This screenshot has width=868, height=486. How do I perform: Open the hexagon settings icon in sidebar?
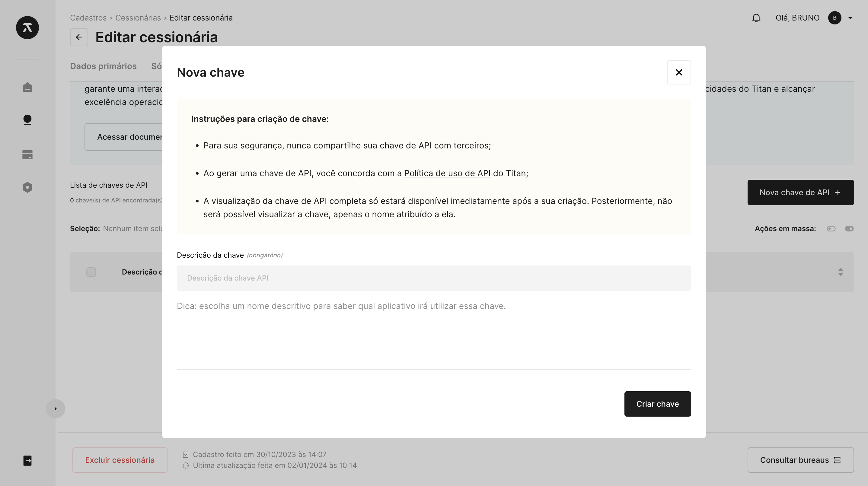coord(27,187)
